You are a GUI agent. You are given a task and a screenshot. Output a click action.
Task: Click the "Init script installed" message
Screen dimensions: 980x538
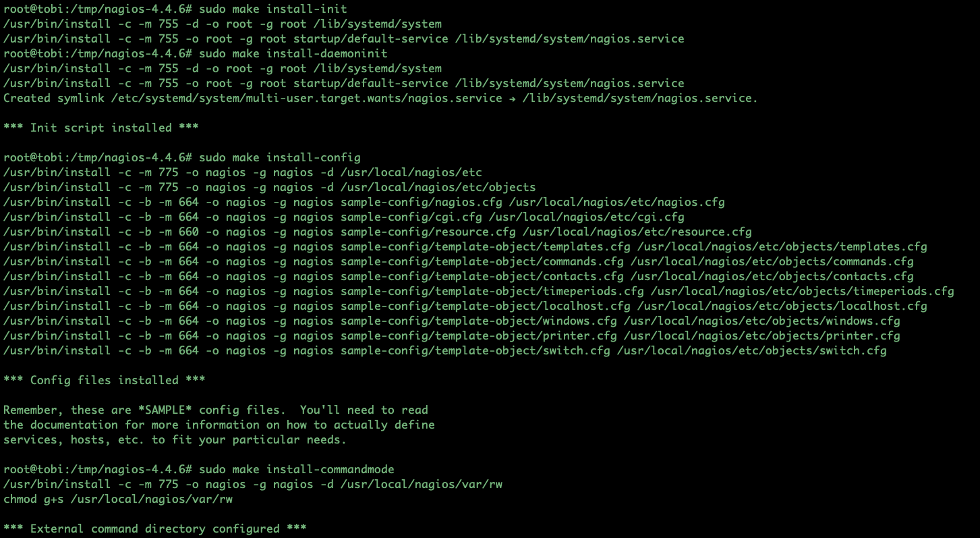click(101, 128)
